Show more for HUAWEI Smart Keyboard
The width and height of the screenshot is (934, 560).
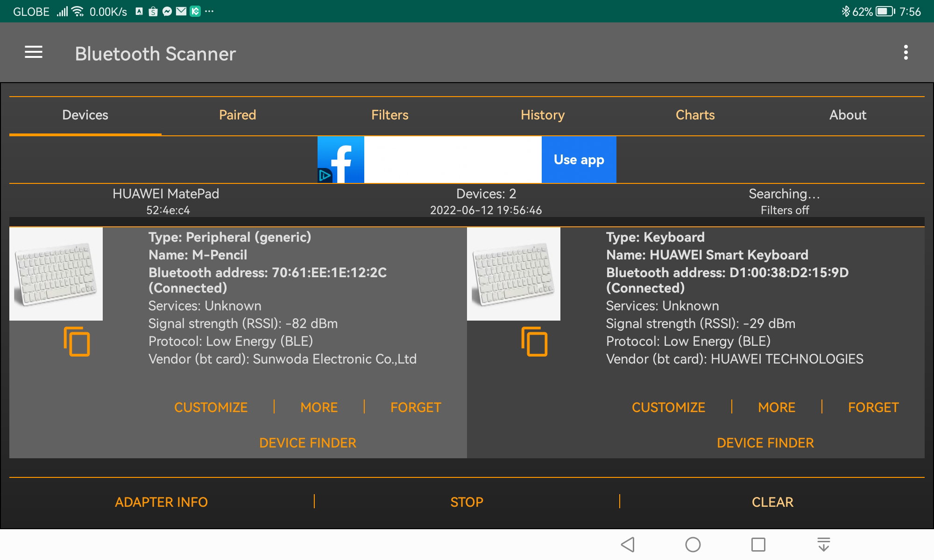point(777,407)
